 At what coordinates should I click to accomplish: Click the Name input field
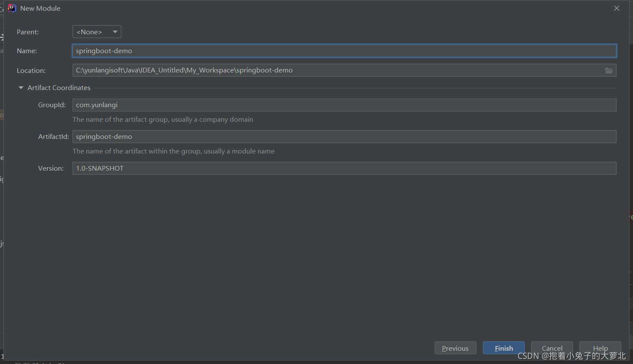pos(344,51)
